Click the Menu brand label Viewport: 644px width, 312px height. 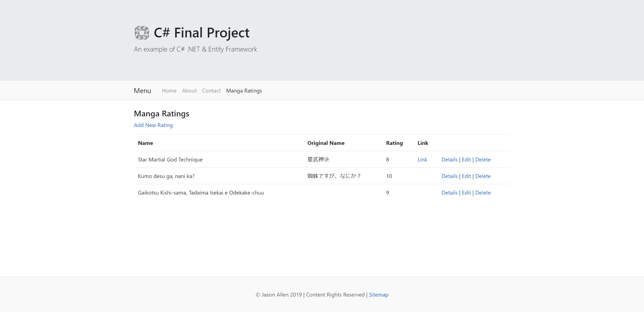pos(142,91)
